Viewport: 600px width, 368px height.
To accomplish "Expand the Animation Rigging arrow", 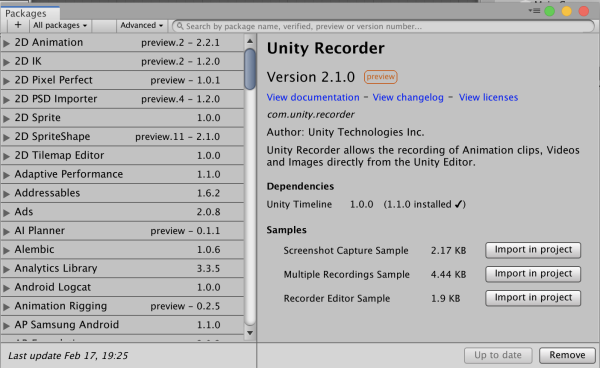I will point(6,306).
